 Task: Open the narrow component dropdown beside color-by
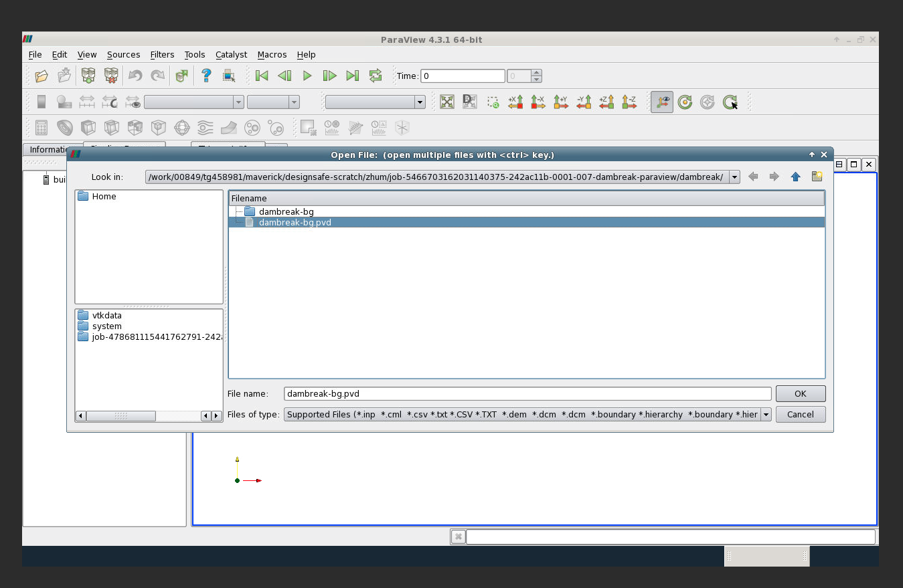[273, 102]
